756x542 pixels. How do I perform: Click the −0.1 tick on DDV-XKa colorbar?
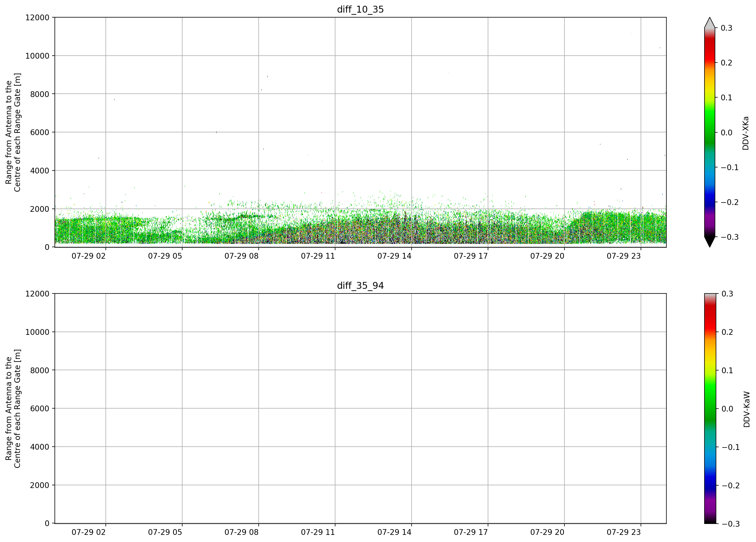pyautogui.click(x=730, y=167)
